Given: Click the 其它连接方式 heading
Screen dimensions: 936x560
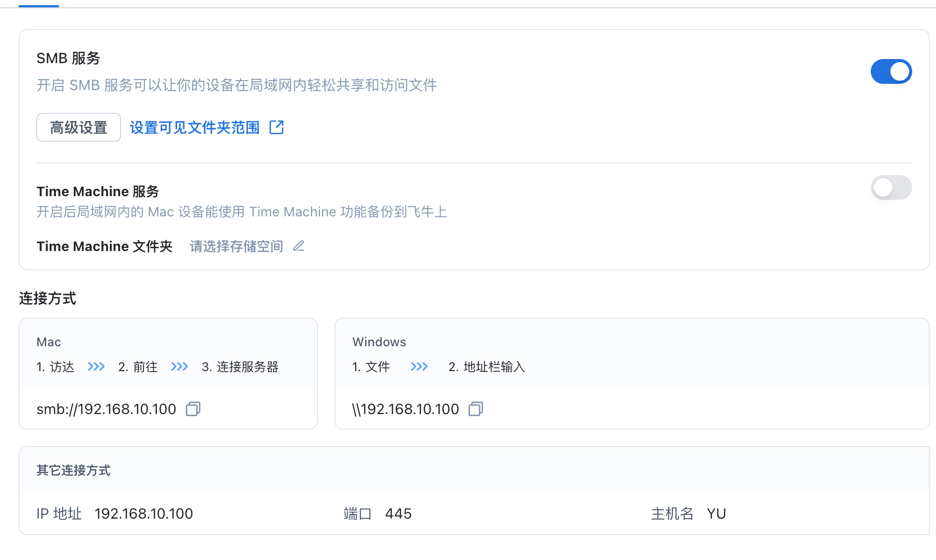Looking at the screenshot, I should 74,470.
